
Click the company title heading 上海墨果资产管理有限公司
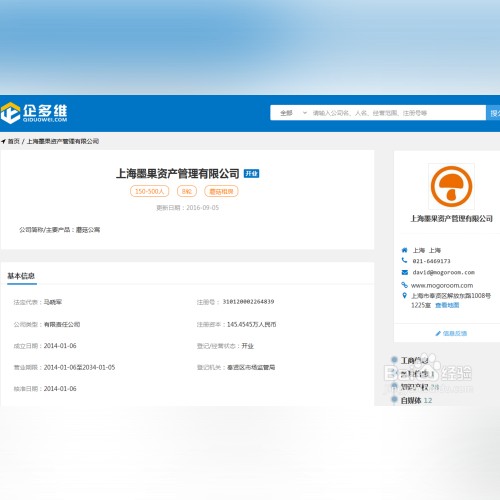(x=178, y=174)
